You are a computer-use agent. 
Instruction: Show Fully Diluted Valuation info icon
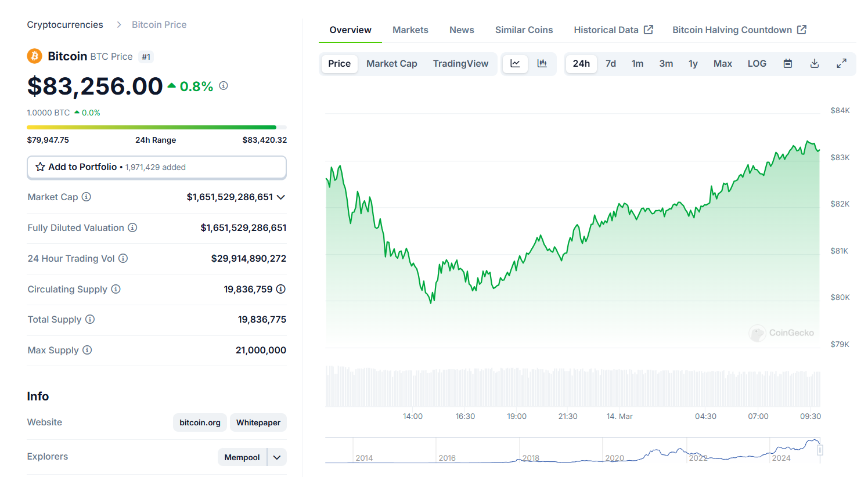132,227
